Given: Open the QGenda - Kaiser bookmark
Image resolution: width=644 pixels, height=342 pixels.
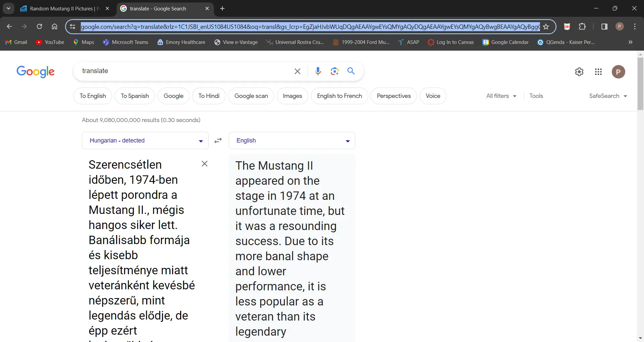Looking at the screenshot, I should 566,42.
